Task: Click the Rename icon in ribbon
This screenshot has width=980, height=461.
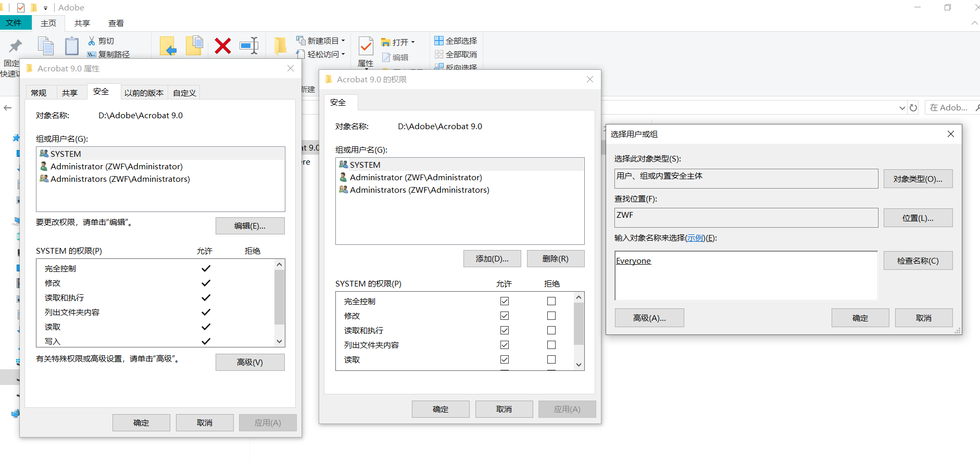Action: 249,46
